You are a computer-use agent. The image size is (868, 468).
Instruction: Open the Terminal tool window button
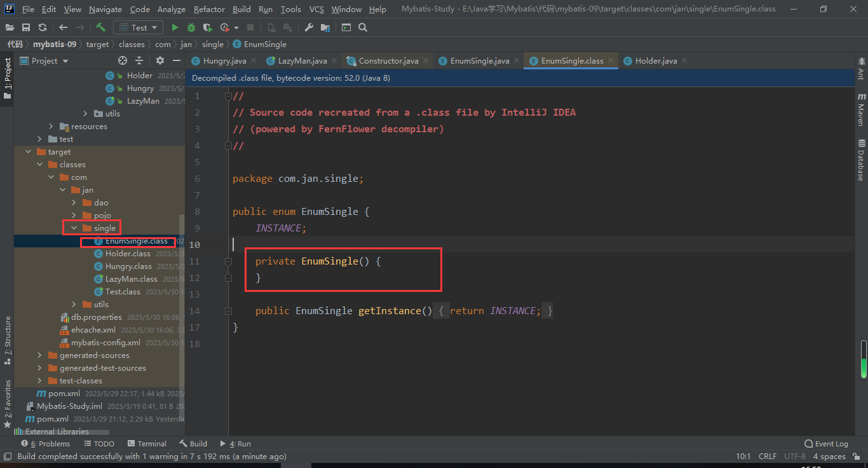tap(147, 443)
